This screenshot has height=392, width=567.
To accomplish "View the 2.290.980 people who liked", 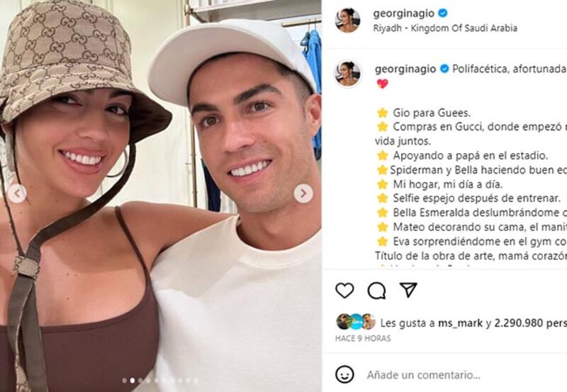I will click(530, 323).
